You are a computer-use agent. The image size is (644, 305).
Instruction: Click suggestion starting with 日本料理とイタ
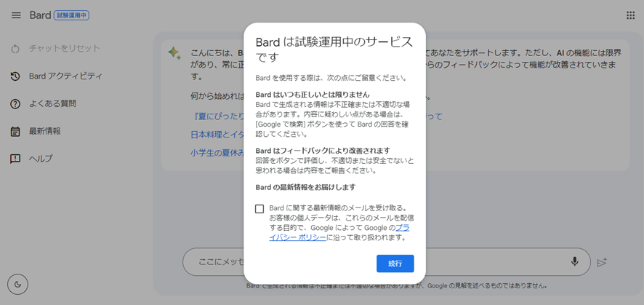click(217, 135)
